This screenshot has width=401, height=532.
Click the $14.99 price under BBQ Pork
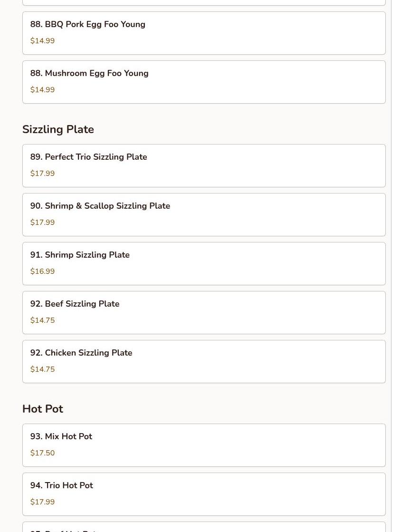pos(42,41)
